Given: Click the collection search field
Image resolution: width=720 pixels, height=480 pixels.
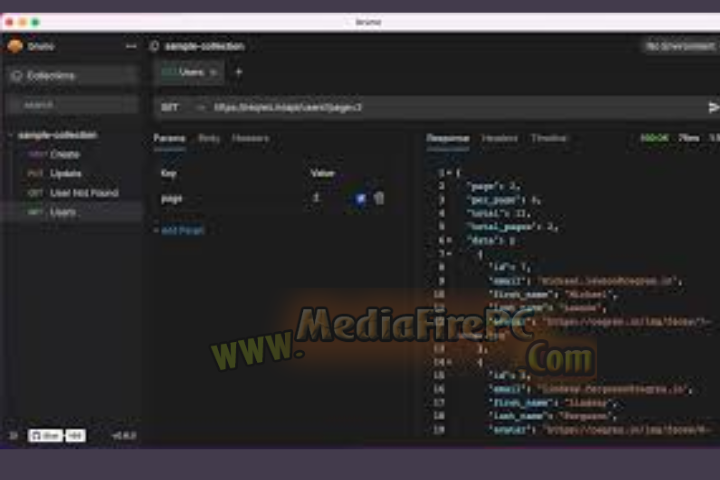Looking at the screenshot, I should tap(72, 105).
